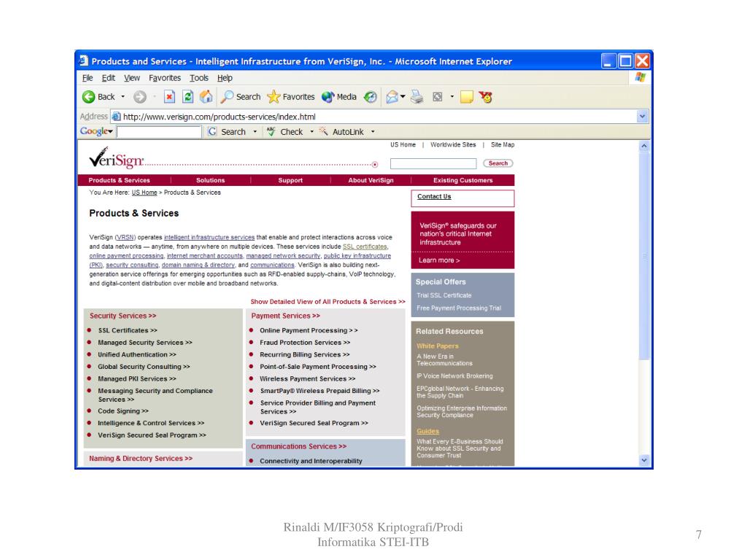Open the Help menu

tap(225, 78)
